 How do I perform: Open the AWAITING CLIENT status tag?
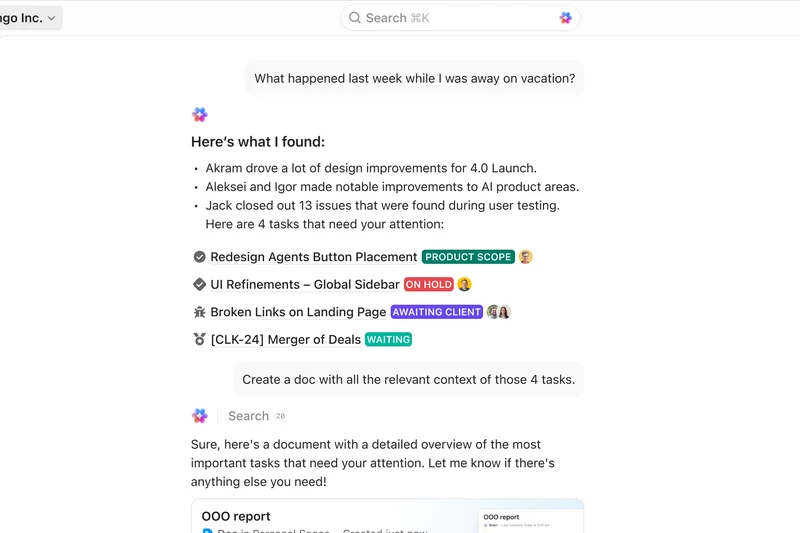(436, 312)
